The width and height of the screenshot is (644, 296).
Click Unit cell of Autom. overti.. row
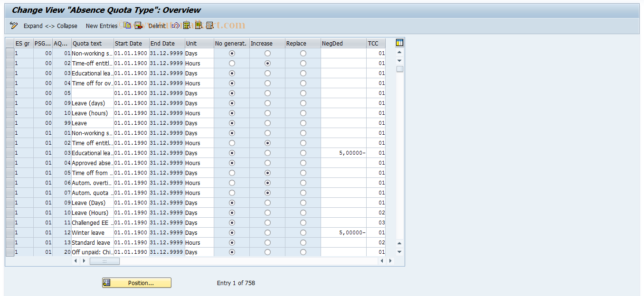199,183
